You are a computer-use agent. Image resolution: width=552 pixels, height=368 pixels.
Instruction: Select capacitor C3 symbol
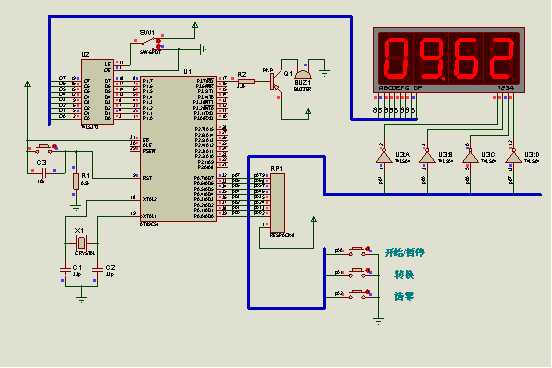tap(44, 173)
